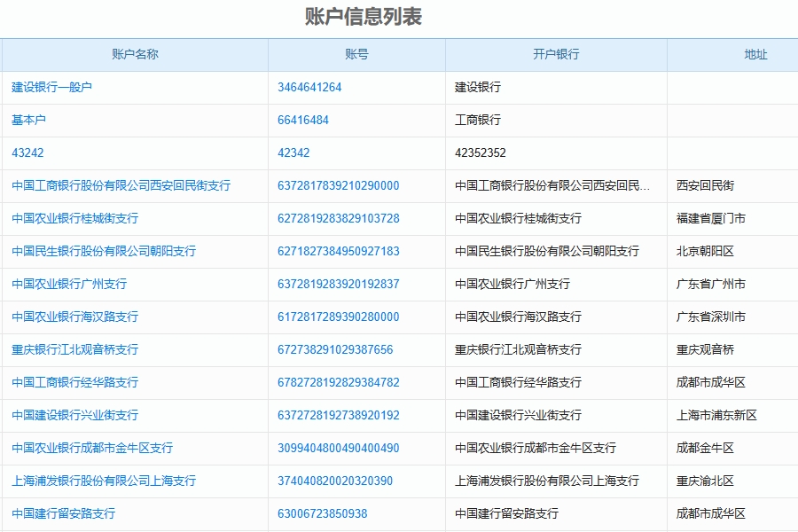The height and width of the screenshot is (532, 798).
Task: Click account number 6172817289390280000
Action: point(339,317)
